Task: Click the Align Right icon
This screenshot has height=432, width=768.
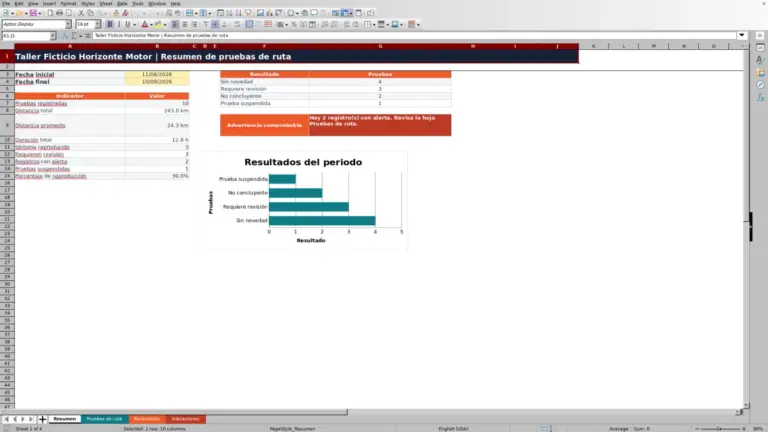Action: [x=194, y=24]
